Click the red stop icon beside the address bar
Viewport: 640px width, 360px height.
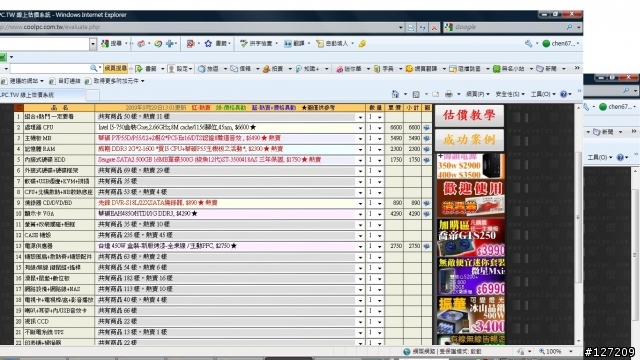click(434, 27)
